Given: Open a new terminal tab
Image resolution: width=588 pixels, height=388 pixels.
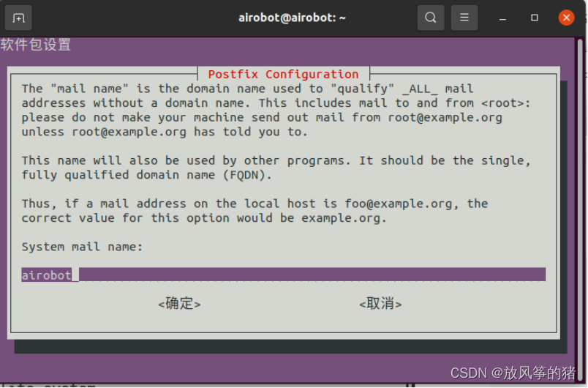Looking at the screenshot, I should [x=18, y=18].
